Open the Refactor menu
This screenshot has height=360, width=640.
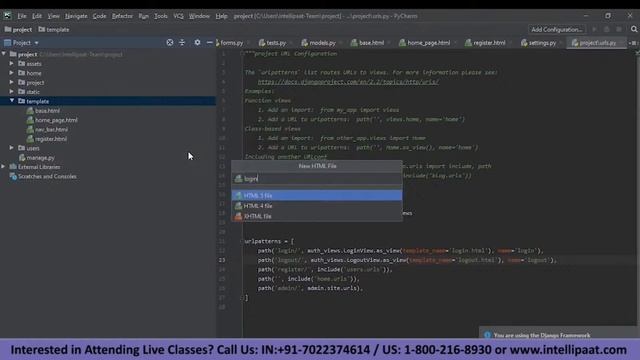[x=122, y=16]
